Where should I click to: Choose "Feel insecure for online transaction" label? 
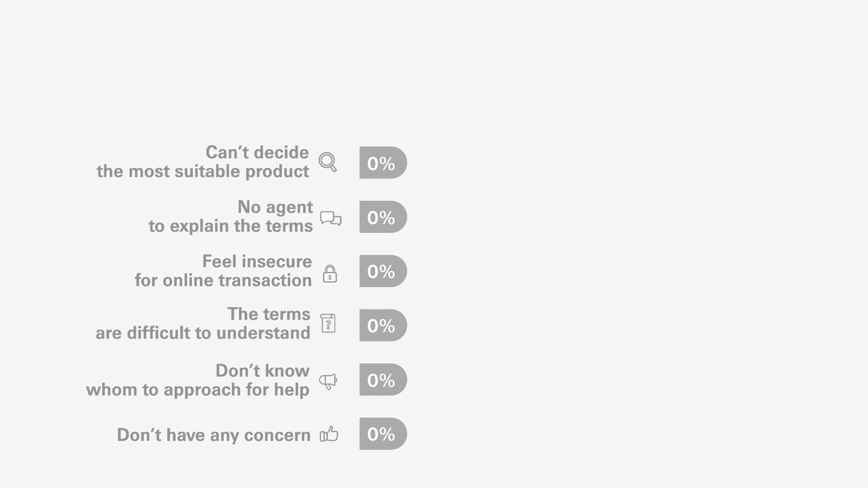point(223,271)
